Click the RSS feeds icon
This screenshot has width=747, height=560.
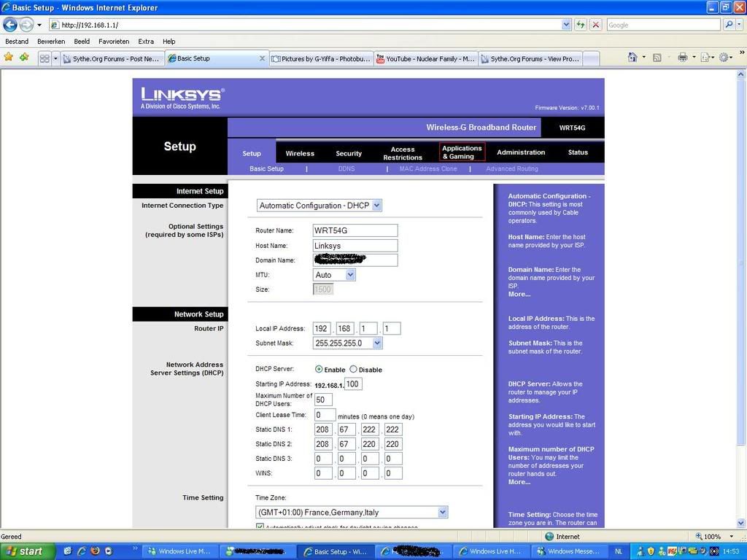(657, 58)
